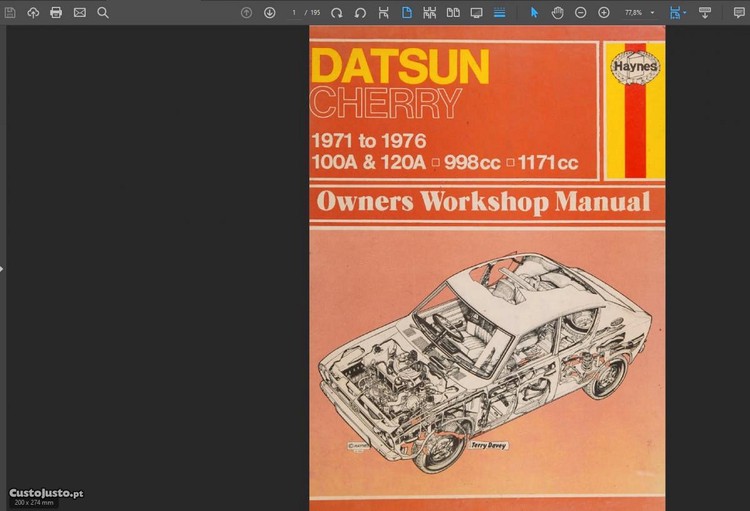Select the hand pan tool
750x511 pixels.
pyautogui.click(x=557, y=13)
